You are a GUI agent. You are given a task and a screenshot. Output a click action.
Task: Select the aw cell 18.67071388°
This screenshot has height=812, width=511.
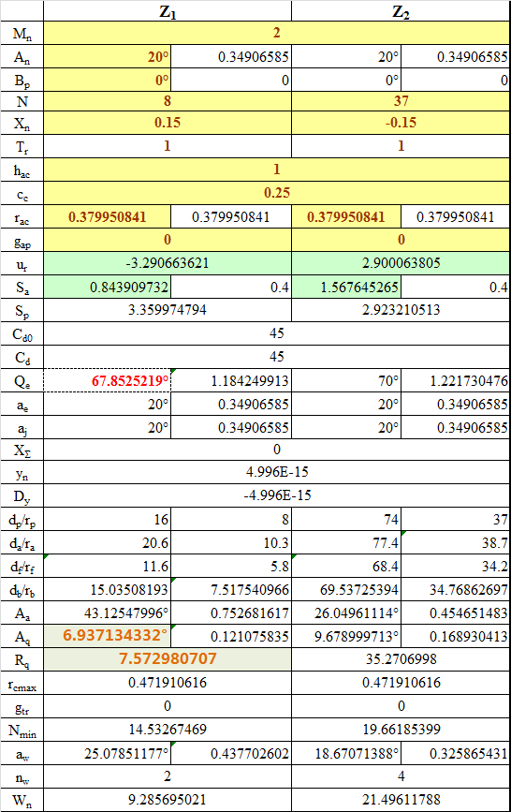click(x=346, y=753)
